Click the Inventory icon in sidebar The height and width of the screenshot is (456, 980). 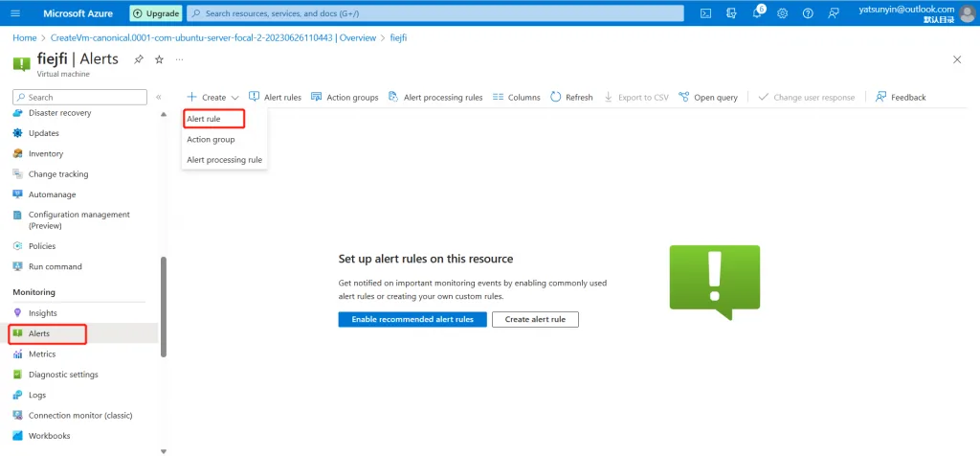17,154
